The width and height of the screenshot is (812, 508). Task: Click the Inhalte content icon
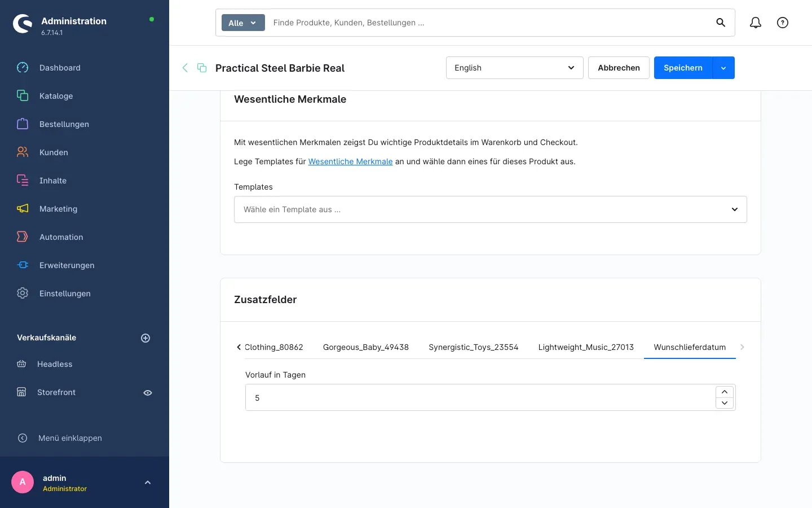tap(23, 181)
